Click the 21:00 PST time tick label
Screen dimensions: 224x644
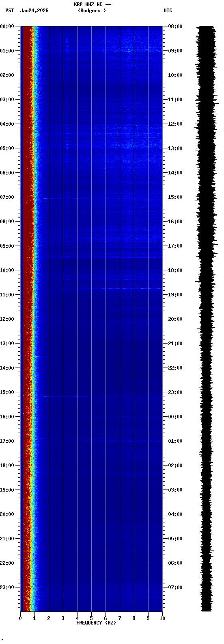click(7, 539)
